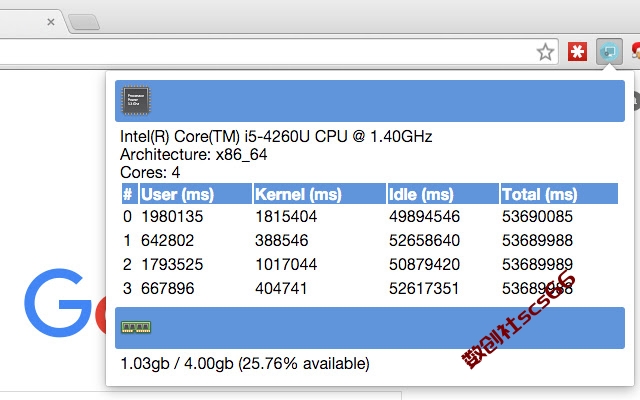Click the RAM memory stick icon
640x400 pixels.
click(136, 327)
